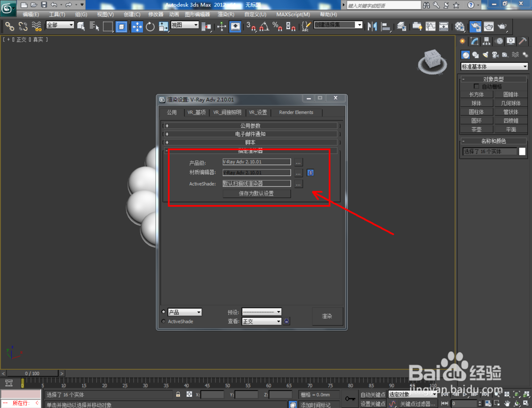The height and width of the screenshot is (408, 532).
Task: Open the 查看 viewport dropdown
Action: pos(262,321)
